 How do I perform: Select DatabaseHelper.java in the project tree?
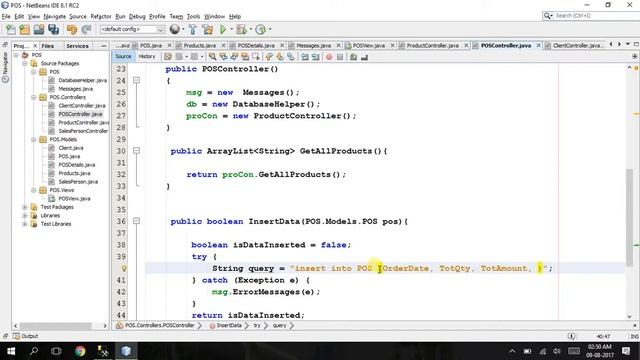coord(82,80)
